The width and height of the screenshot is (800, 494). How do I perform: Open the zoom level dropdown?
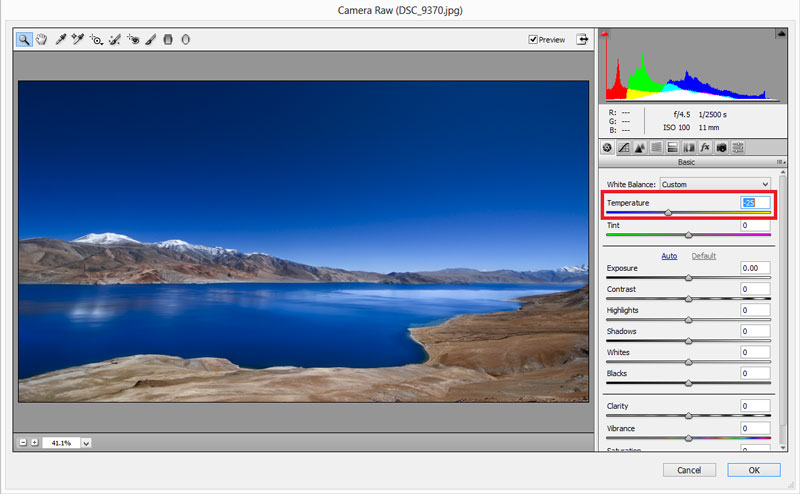86,442
